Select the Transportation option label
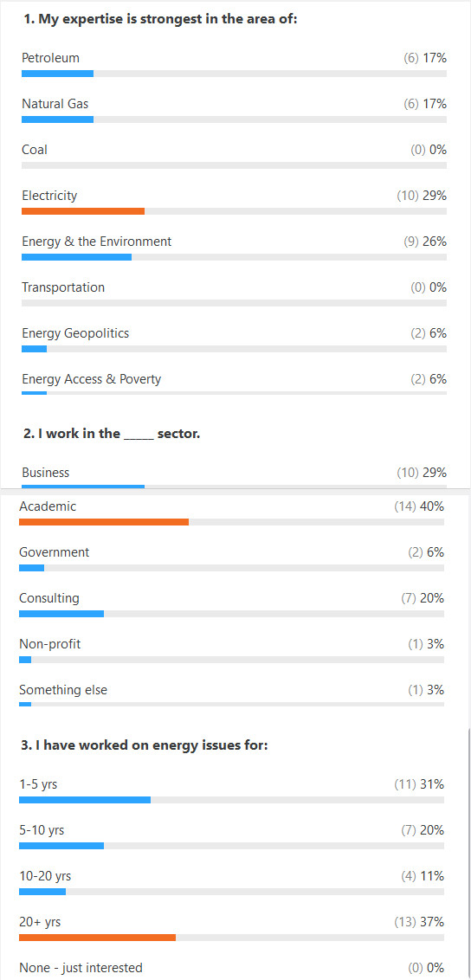The image size is (471, 980). [x=63, y=287]
